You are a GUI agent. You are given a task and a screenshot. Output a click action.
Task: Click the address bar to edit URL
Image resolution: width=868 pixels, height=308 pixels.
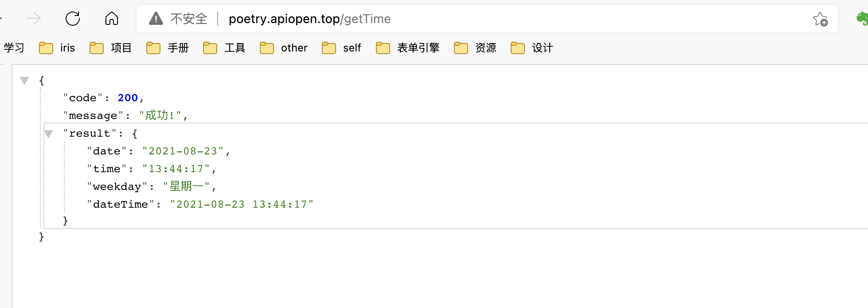click(488, 19)
